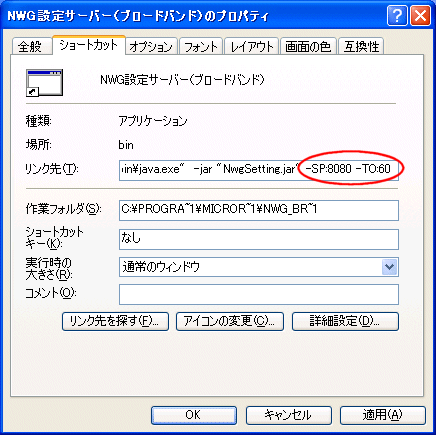Image resolution: width=436 pixels, height=435 pixels.
Task: Select the ショートカット tab
Action: pyautogui.click(x=89, y=45)
